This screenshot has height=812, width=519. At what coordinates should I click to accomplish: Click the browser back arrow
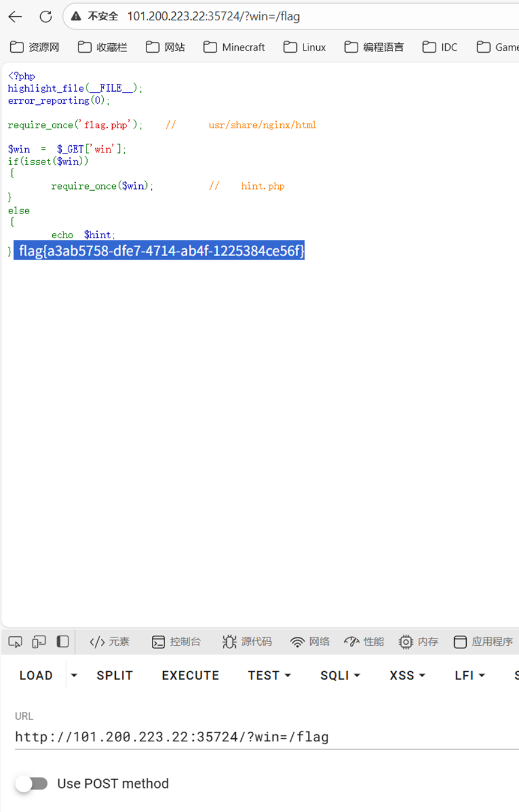tap(14, 16)
